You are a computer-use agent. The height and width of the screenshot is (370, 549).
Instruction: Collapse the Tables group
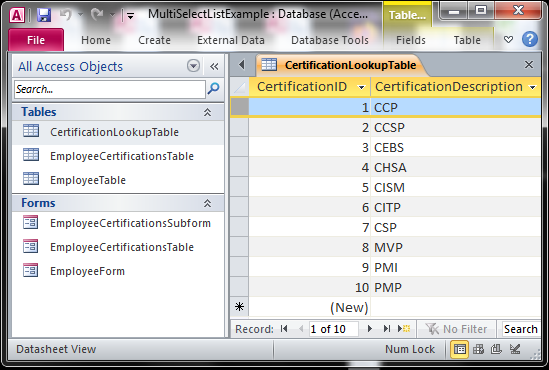207,112
